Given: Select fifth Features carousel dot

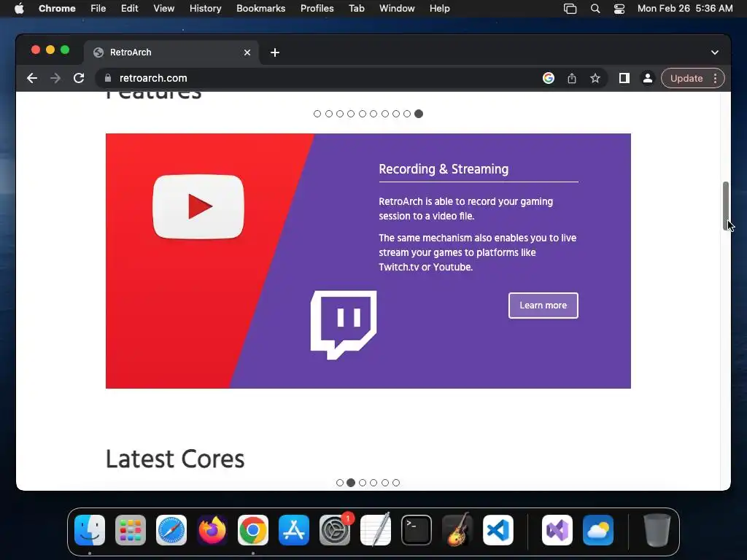Looking at the screenshot, I should pos(363,114).
